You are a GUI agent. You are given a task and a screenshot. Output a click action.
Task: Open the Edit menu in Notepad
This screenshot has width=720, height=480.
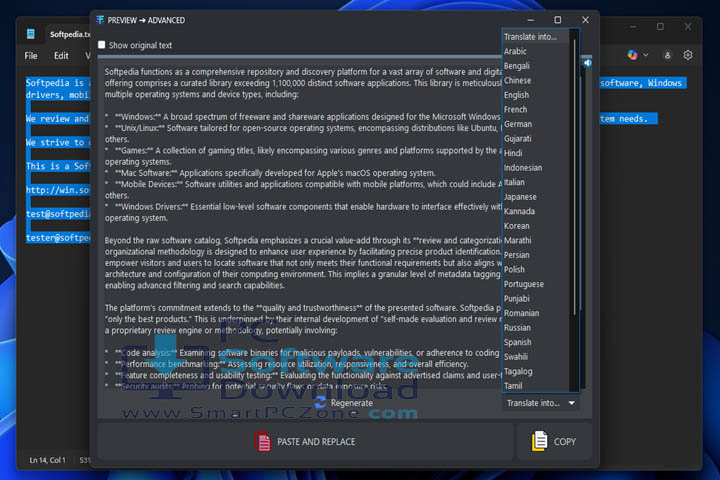point(61,56)
